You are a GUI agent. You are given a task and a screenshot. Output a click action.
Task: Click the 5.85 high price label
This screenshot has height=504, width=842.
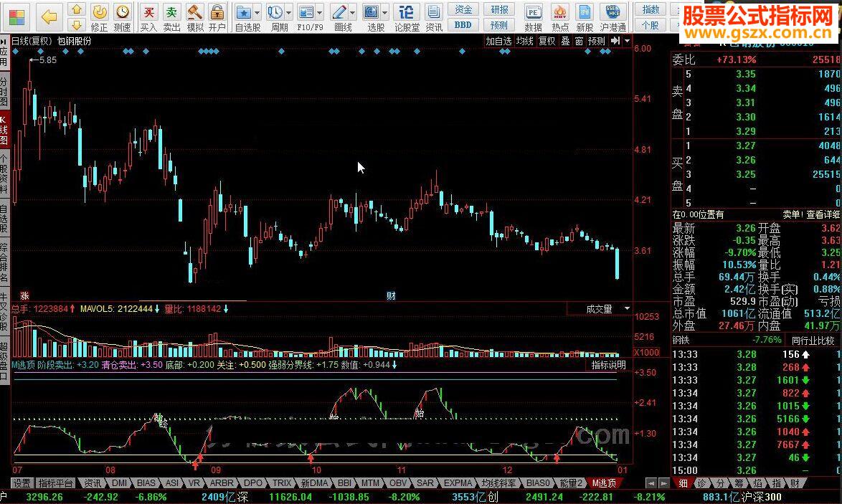point(48,60)
